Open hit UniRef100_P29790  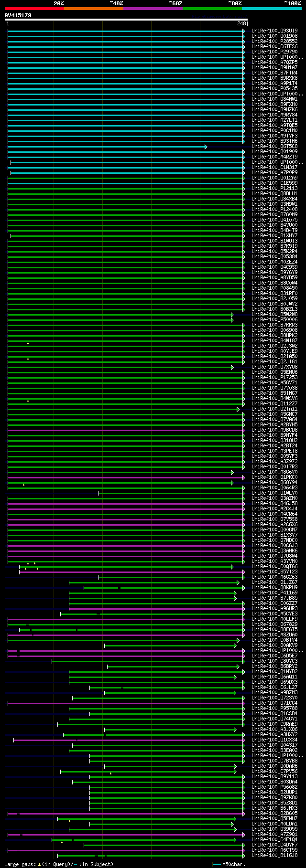click(x=274, y=52)
